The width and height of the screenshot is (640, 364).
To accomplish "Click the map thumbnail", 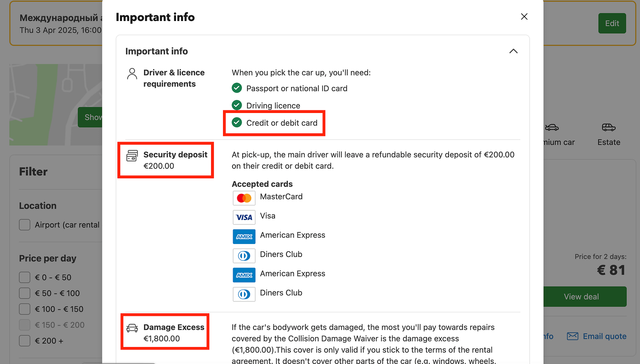I will click(56, 104).
